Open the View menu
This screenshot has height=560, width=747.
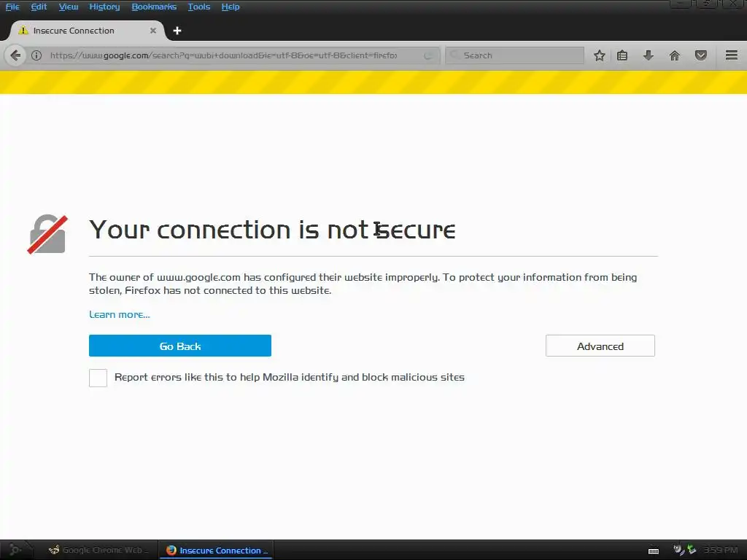[68, 7]
